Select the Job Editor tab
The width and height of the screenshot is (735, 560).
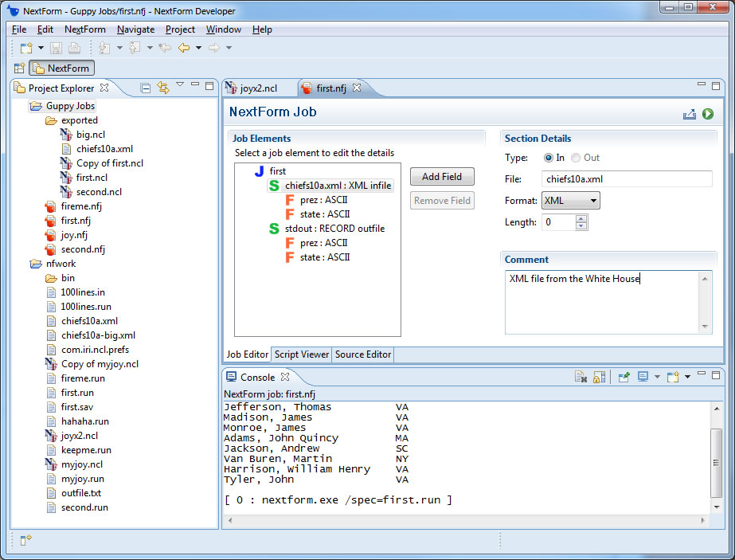[x=247, y=354]
